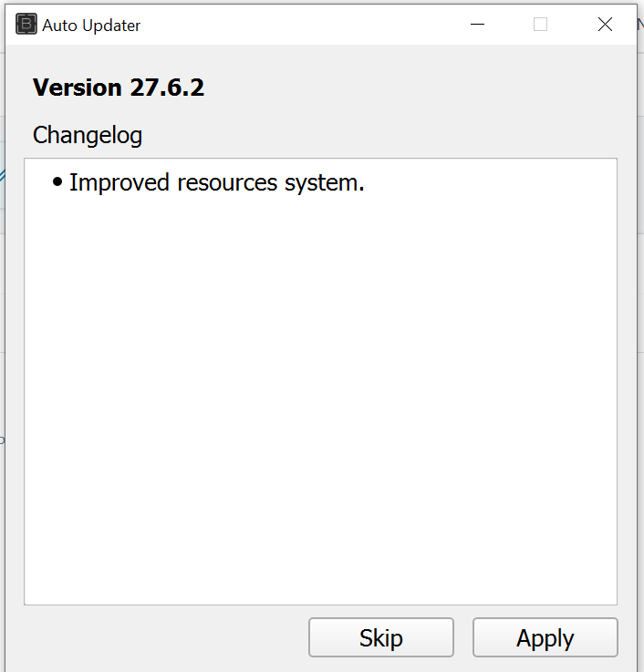Click the blank center of the changelog box
This screenshot has height=672, width=644.
click(x=320, y=383)
